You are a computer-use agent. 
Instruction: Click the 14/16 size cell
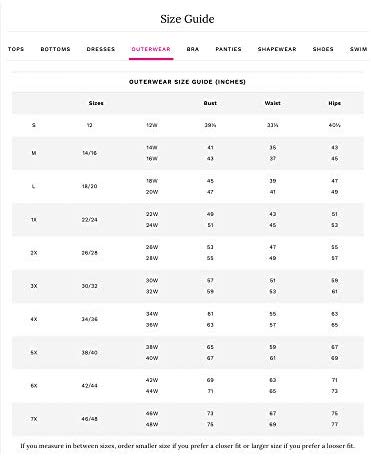pyautogui.click(x=89, y=153)
